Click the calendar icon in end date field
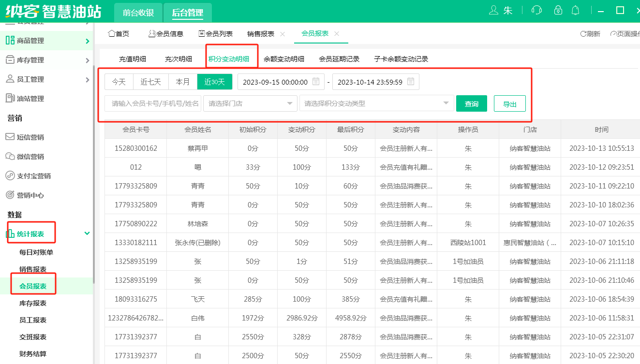 tap(411, 82)
